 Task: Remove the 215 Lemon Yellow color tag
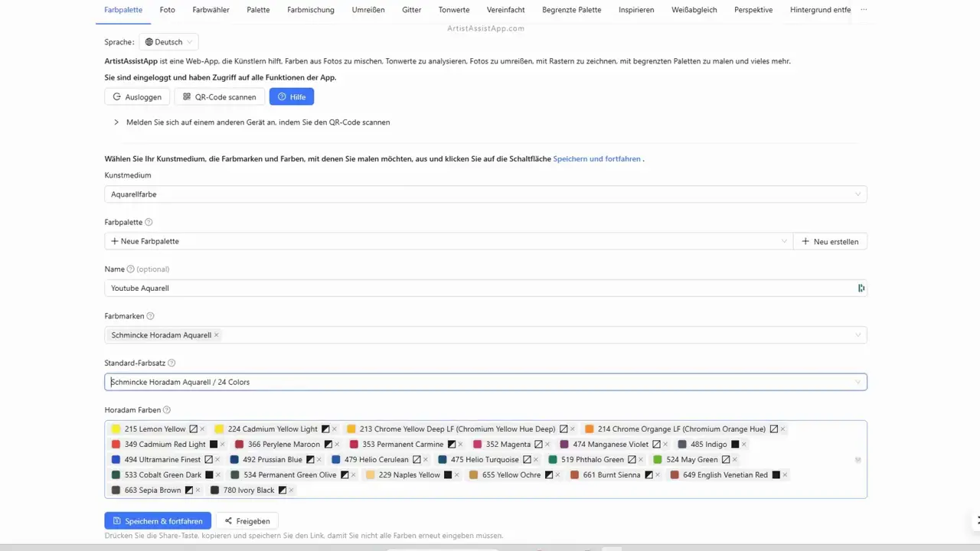(202, 429)
